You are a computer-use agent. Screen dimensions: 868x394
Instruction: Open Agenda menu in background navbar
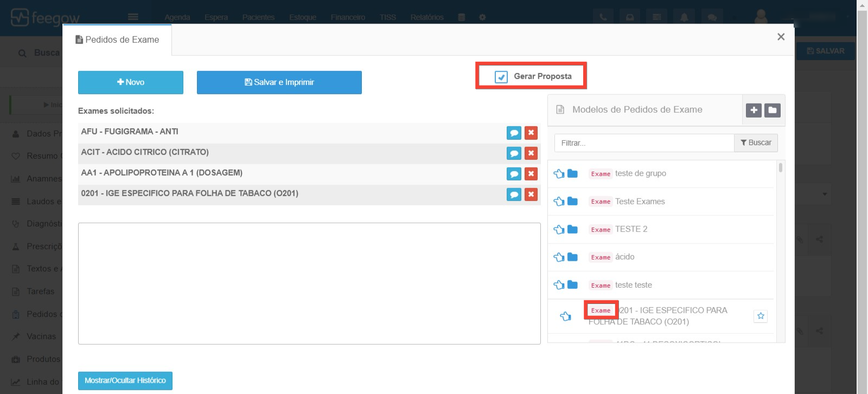click(x=177, y=17)
